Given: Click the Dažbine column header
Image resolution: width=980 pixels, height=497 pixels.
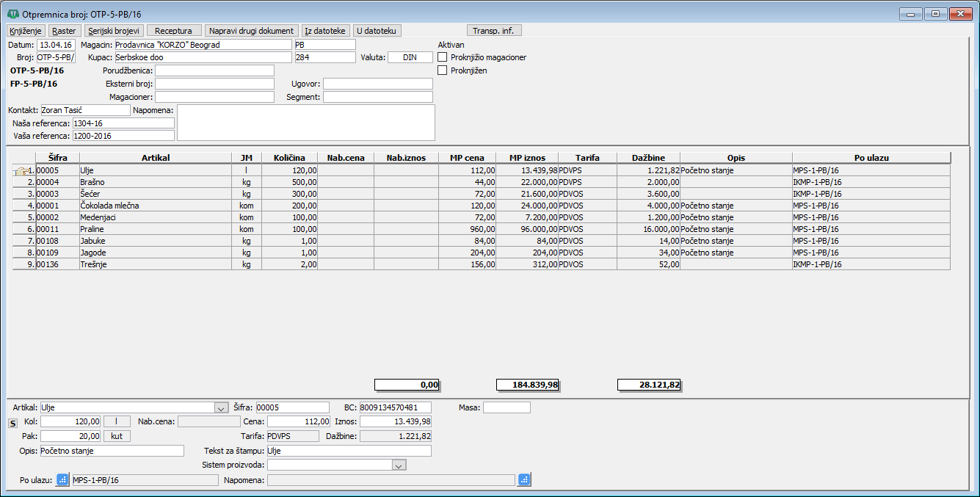Looking at the screenshot, I should tap(648, 158).
